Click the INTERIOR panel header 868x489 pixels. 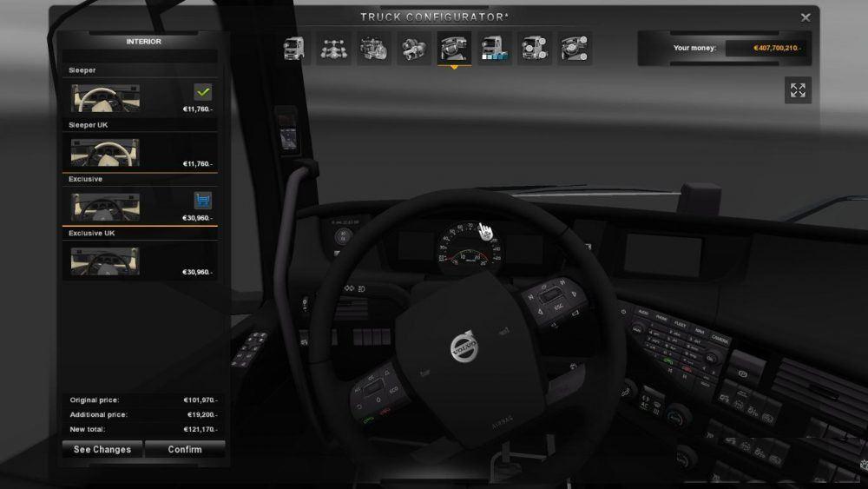point(143,42)
